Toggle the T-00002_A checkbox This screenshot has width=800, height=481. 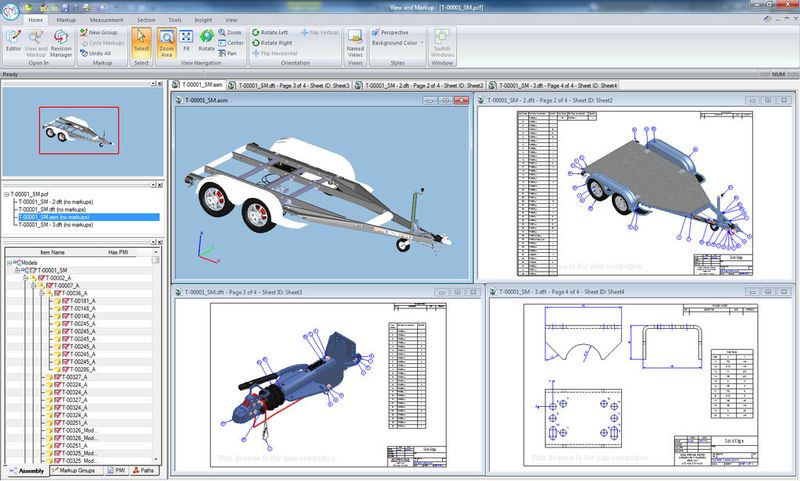tap(41, 278)
